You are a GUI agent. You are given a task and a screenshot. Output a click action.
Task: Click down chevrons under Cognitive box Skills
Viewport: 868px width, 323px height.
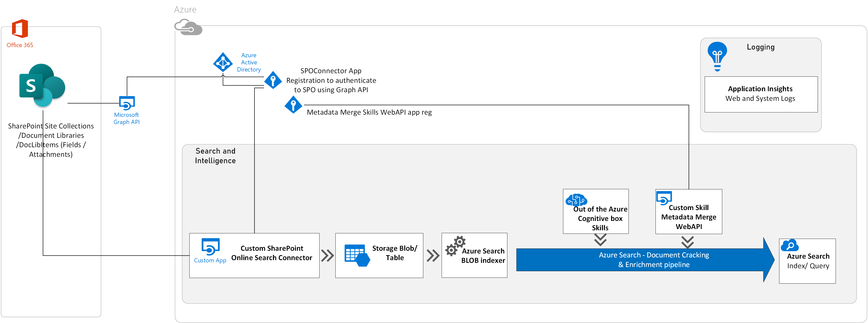(x=600, y=240)
